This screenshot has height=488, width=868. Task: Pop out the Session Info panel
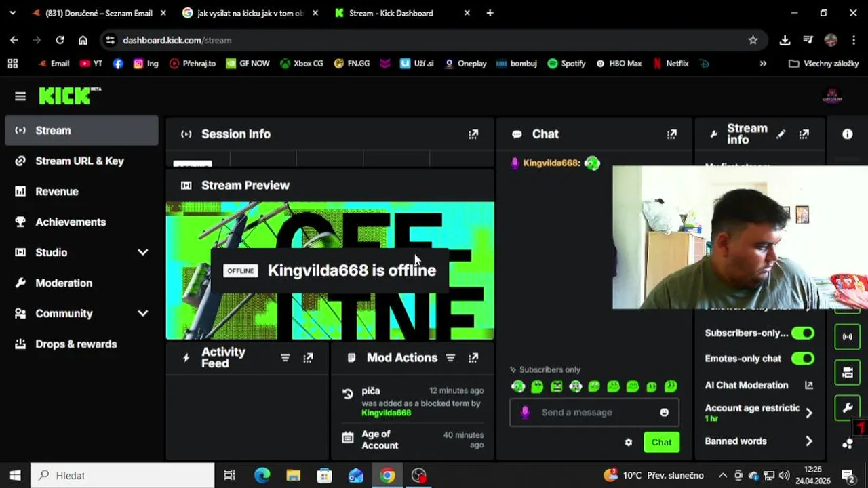[x=473, y=134]
